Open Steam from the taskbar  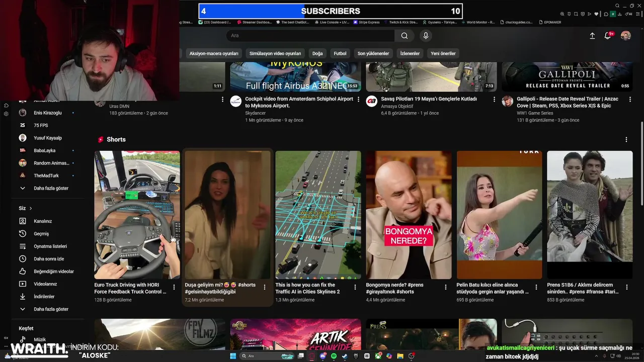(345, 356)
